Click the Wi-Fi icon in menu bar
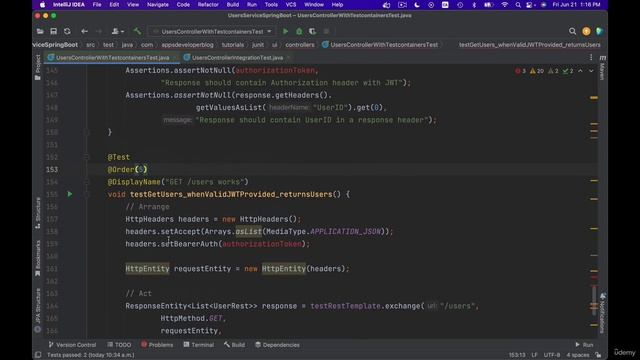This screenshot has height=360, width=640. coord(505,5)
